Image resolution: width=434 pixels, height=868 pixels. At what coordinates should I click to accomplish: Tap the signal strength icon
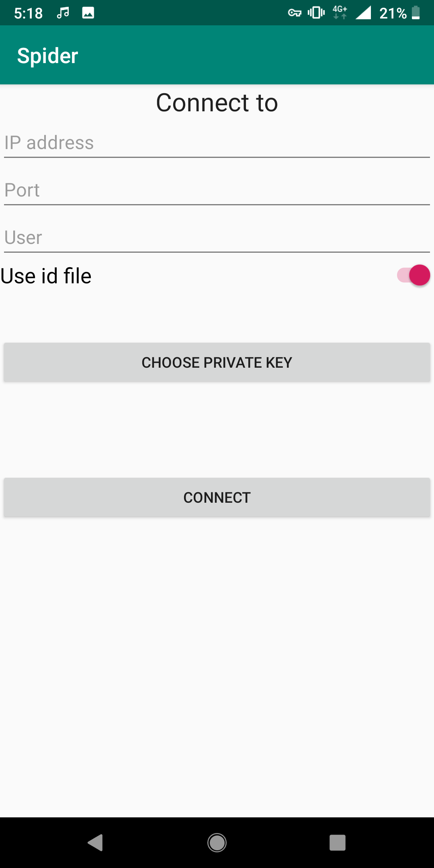click(x=363, y=13)
